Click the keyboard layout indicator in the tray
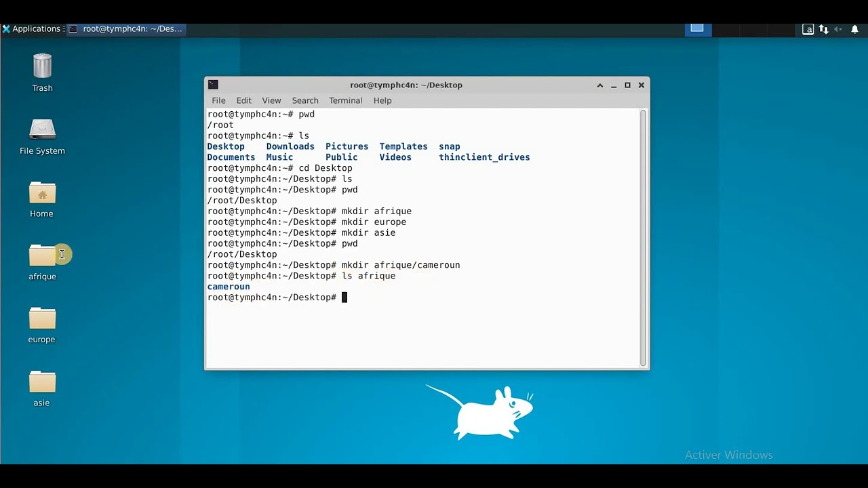Image resolution: width=868 pixels, height=488 pixels. point(808,29)
